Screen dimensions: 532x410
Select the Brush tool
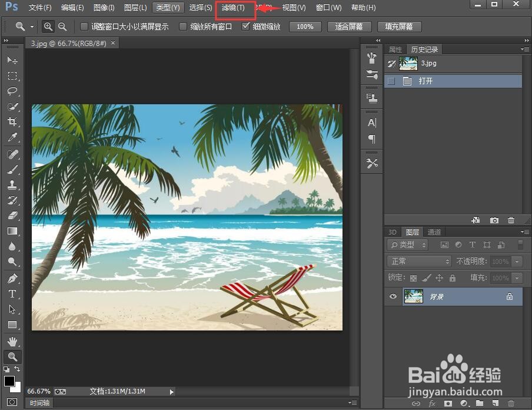pos(12,170)
